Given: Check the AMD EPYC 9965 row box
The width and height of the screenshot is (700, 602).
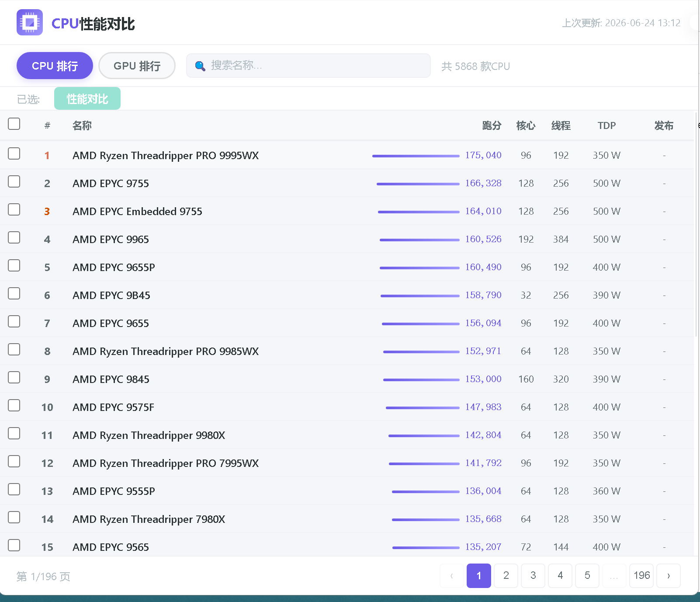Looking at the screenshot, I should [14, 237].
